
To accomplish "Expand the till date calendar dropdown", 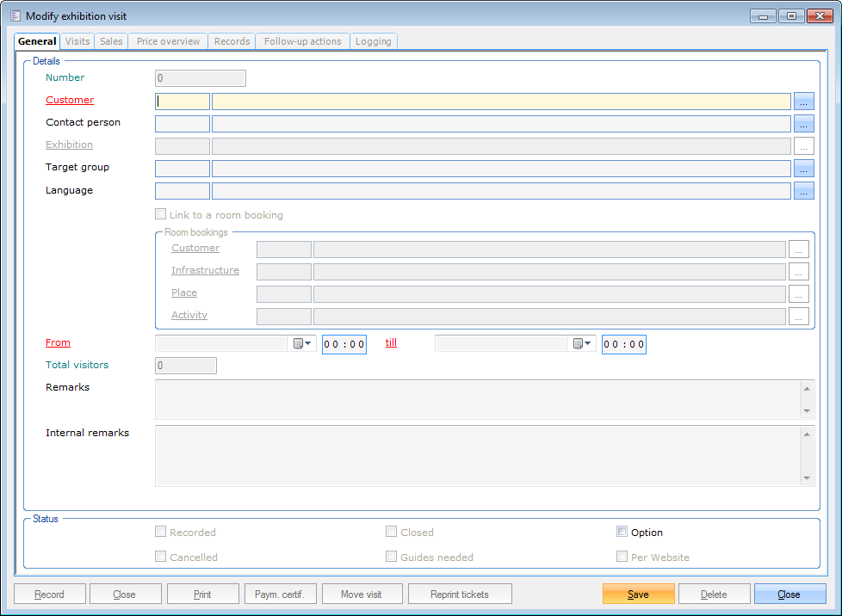I will (583, 344).
